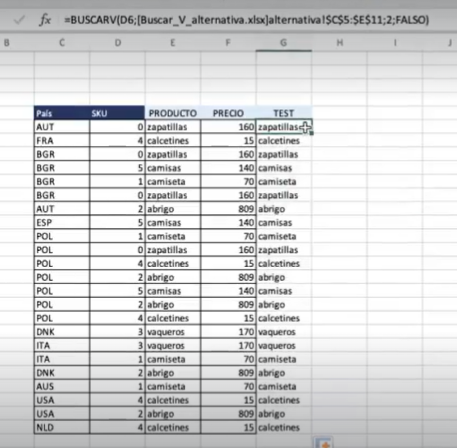Open the Auto Fill Options icon below the table
This screenshot has height=448, width=457.
tap(323, 443)
